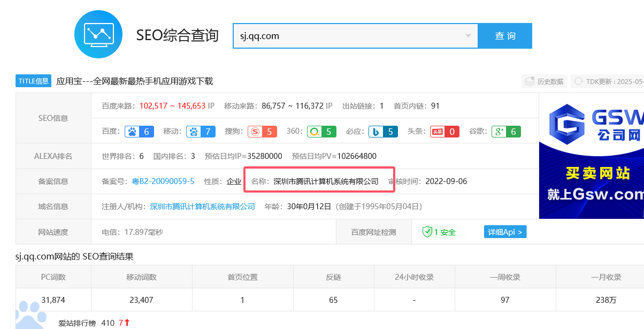Click the 历史数据 stack icon
The height and width of the screenshot is (329, 644).
[530, 81]
